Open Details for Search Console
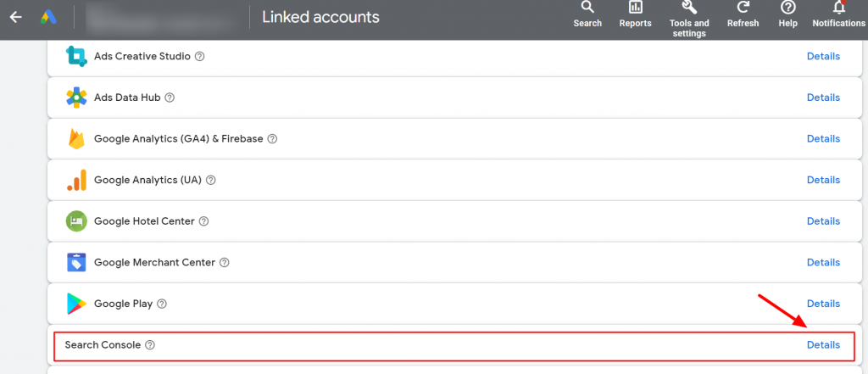 point(823,344)
